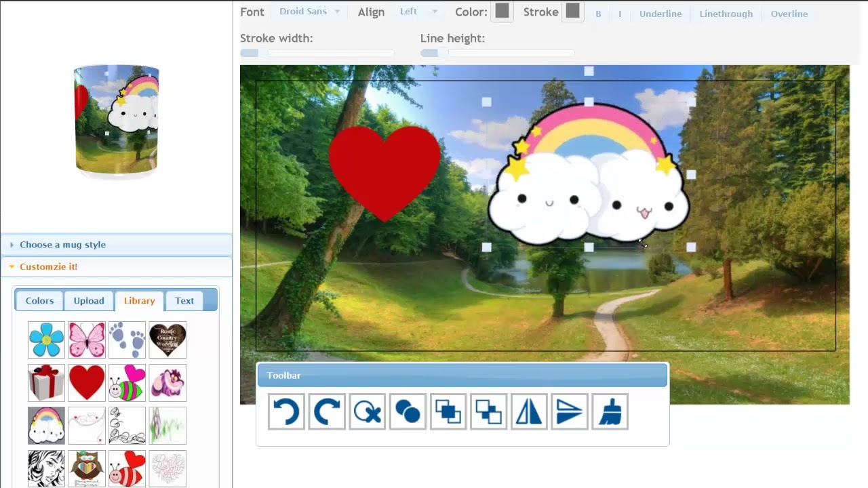Toggle Linethrough text style
This screenshot has height=488, width=868.
(x=726, y=14)
